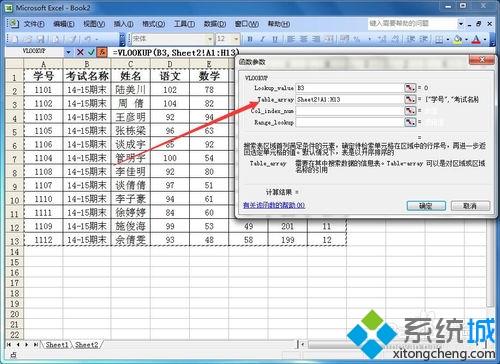Click the Col_index_num range selector icon
Image resolution: width=500 pixels, height=364 pixels.
point(410,110)
